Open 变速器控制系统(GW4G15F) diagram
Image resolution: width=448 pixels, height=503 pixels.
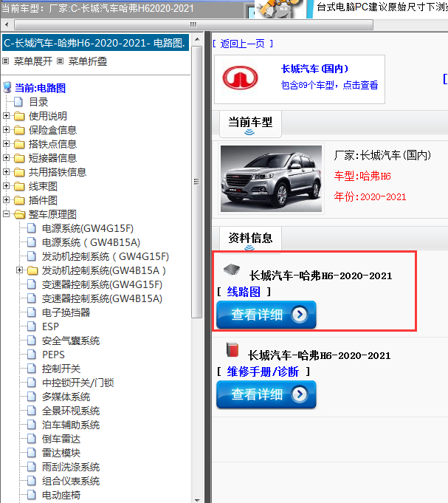[102, 284]
